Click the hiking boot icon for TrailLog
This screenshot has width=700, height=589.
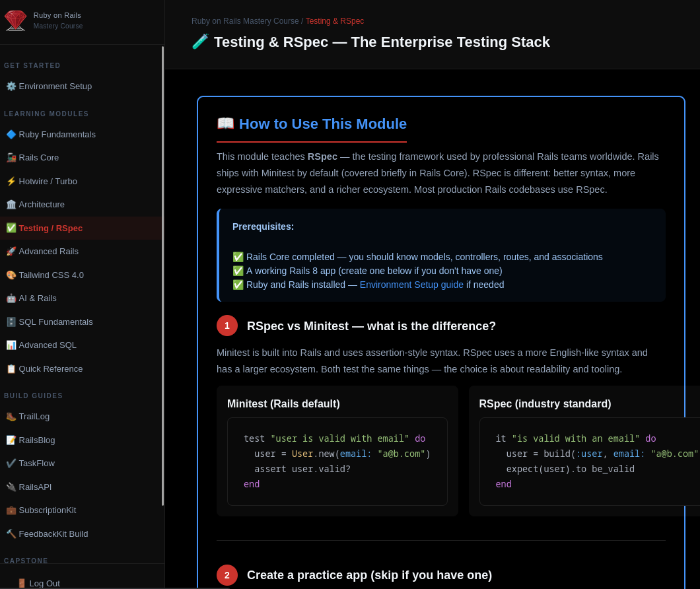(x=11, y=417)
